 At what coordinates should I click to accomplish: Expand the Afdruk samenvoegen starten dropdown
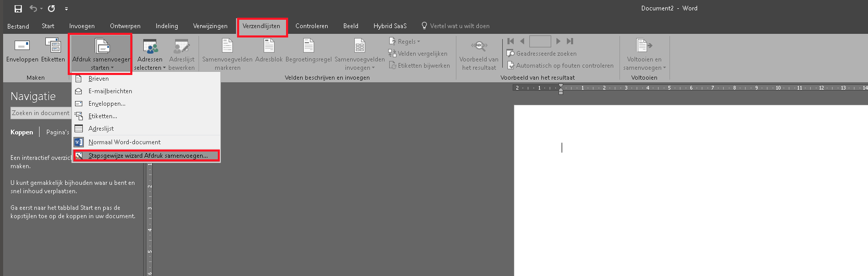pyautogui.click(x=102, y=68)
